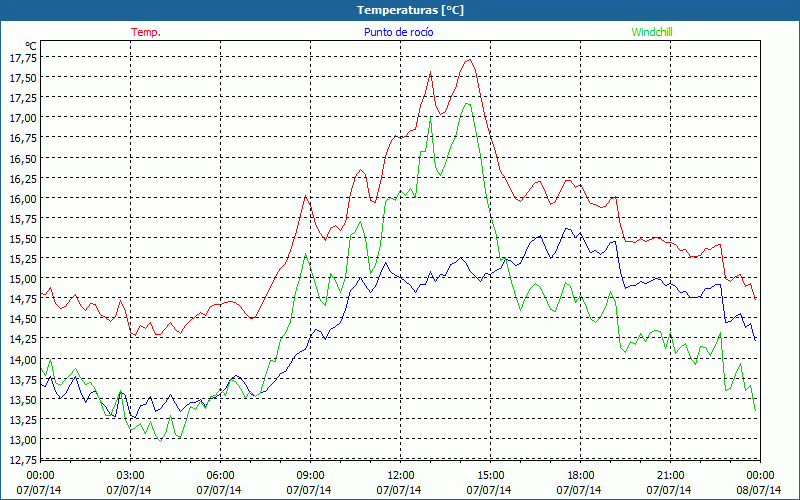Click the 14,25 y-axis value
This screenshot has width=800, height=500.
[x=23, y=339]
